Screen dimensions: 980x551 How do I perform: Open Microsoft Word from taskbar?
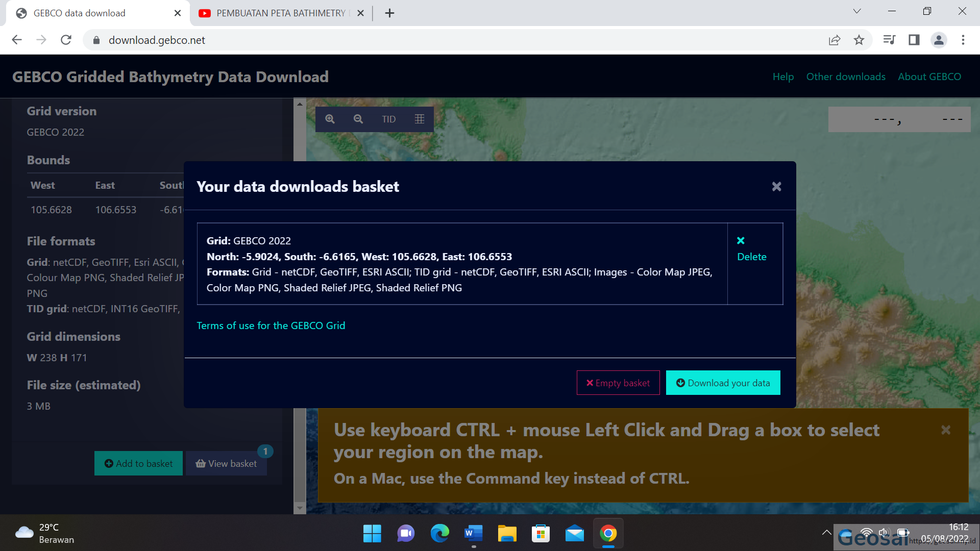(x=474, y=534)
